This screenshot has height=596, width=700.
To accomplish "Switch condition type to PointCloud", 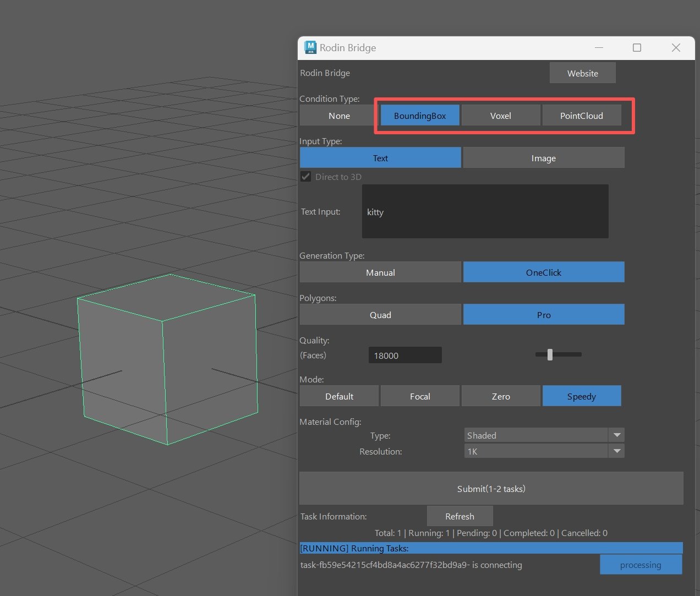I will [582, 116].
